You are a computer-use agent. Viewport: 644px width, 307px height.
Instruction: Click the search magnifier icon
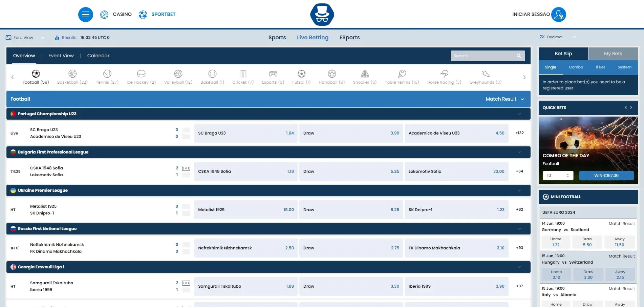519,56
